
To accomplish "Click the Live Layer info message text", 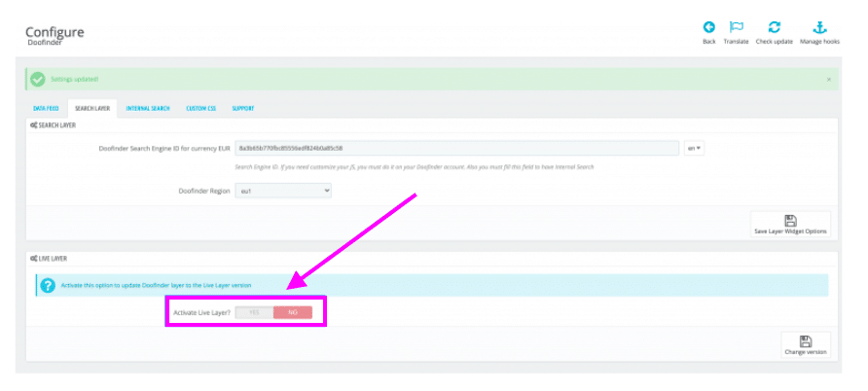I will [x=156, y=285].
